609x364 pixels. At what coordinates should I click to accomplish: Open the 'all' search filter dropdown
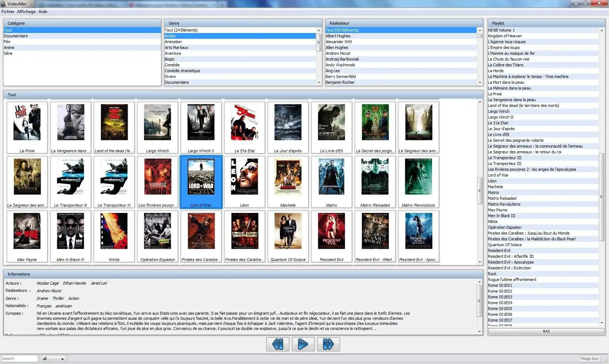tap(53, 359)
